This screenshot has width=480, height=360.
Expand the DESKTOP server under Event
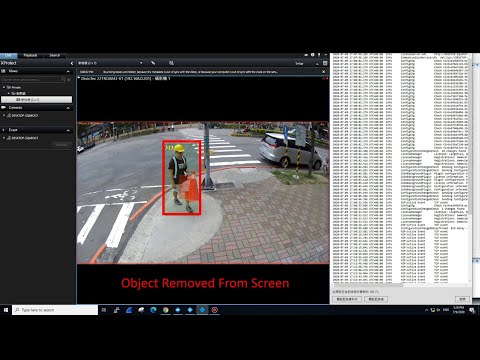(x=4, y=138)
